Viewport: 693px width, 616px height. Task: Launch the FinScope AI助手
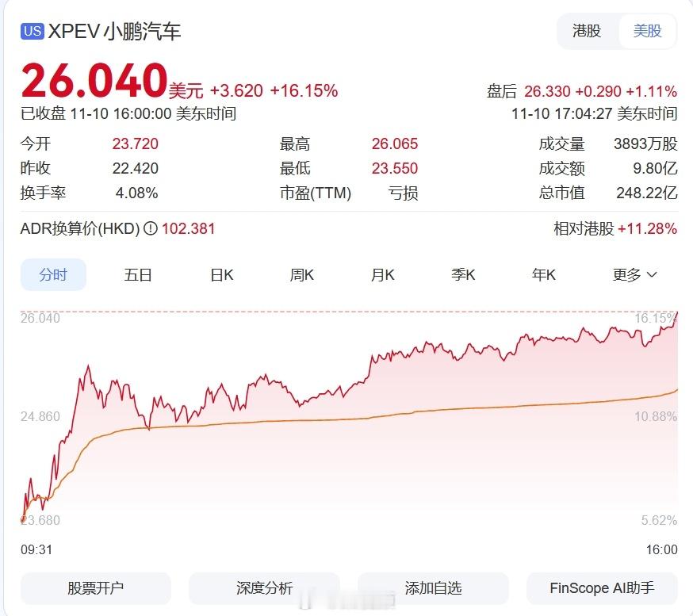click(x=602, y=588)
